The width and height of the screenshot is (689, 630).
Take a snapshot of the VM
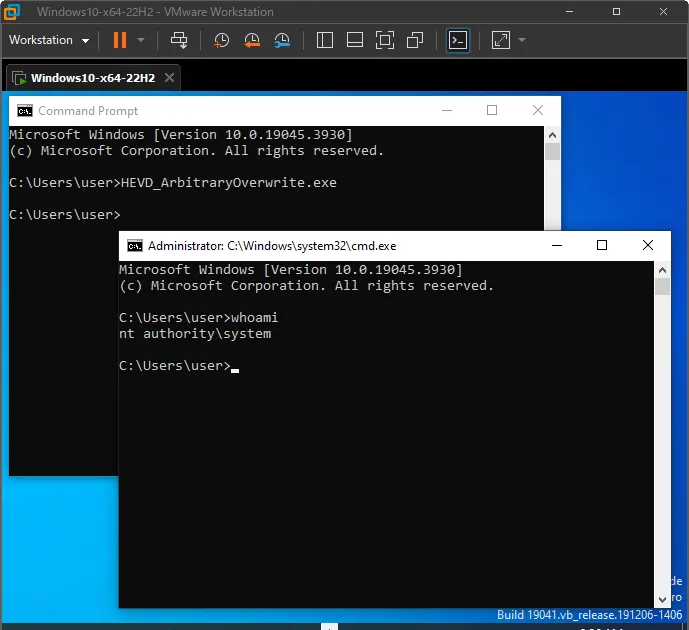(221, 40)
